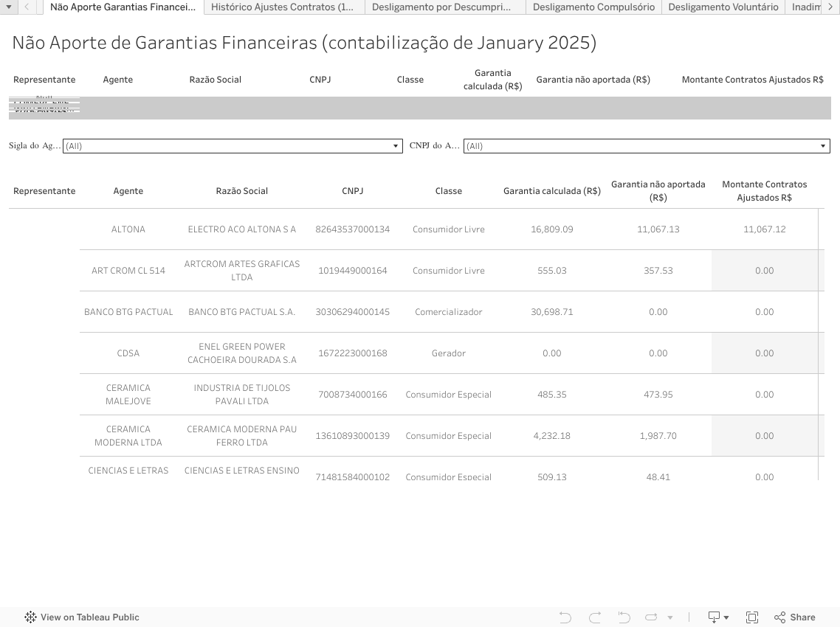Screen dimensions: 840x627
Task: Click CNPJ 30306294000145
Action: tap(353, 311)
